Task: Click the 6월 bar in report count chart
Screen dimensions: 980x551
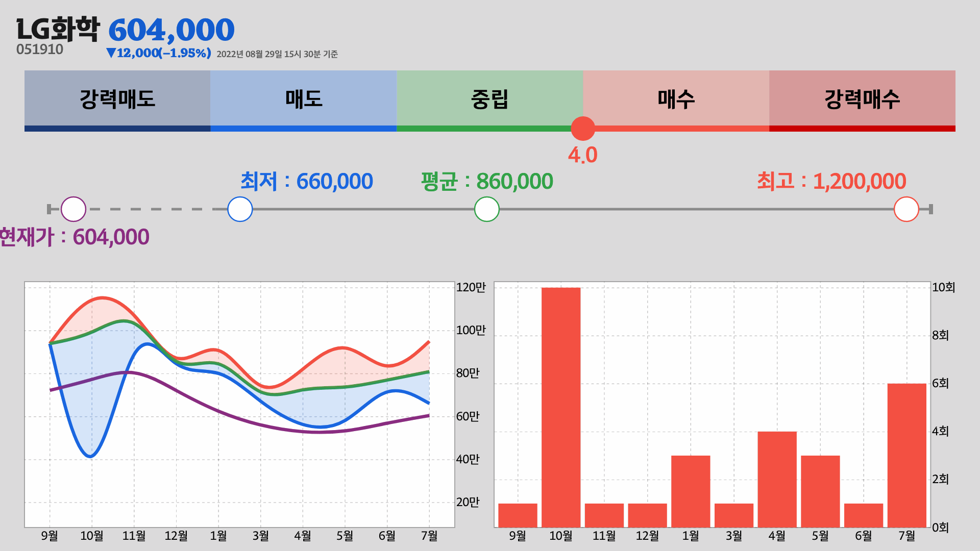Action: pyautogui.click(x=864, y=515)
